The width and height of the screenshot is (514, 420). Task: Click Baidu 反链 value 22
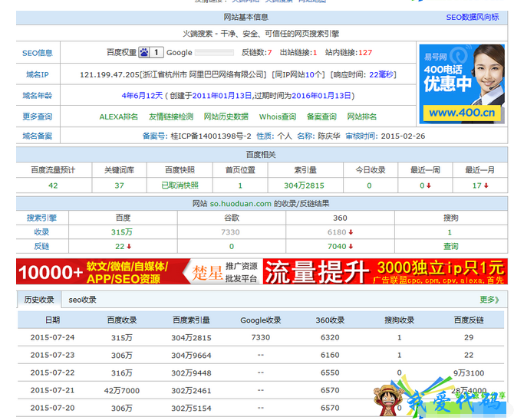pyautogui.click(x=120, y=246)
